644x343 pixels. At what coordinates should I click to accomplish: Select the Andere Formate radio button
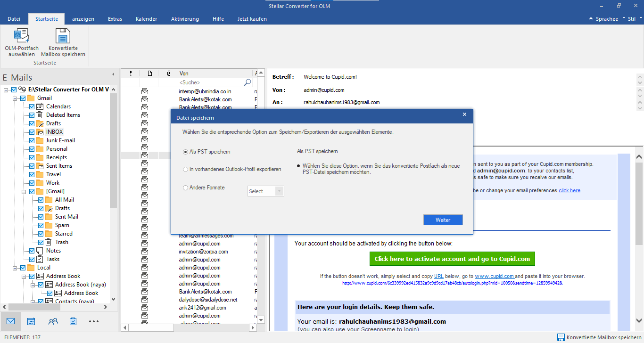[185, 188]
